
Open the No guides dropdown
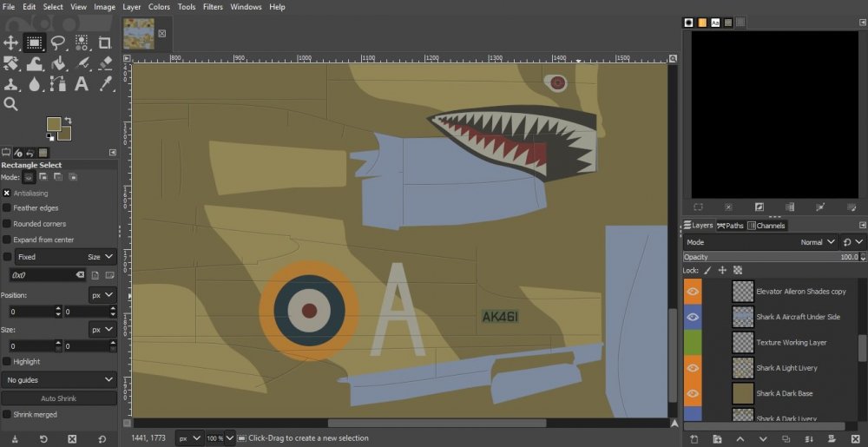[59, 380]
